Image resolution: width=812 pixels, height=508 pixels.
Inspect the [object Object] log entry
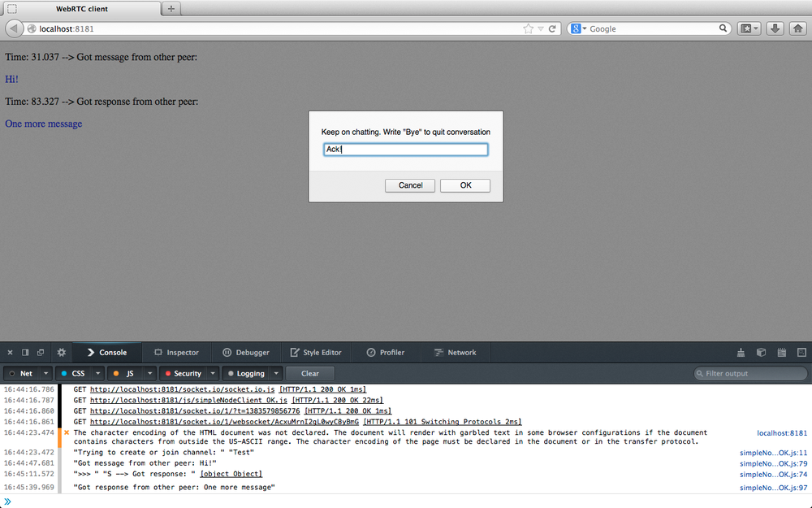point(231,474)
